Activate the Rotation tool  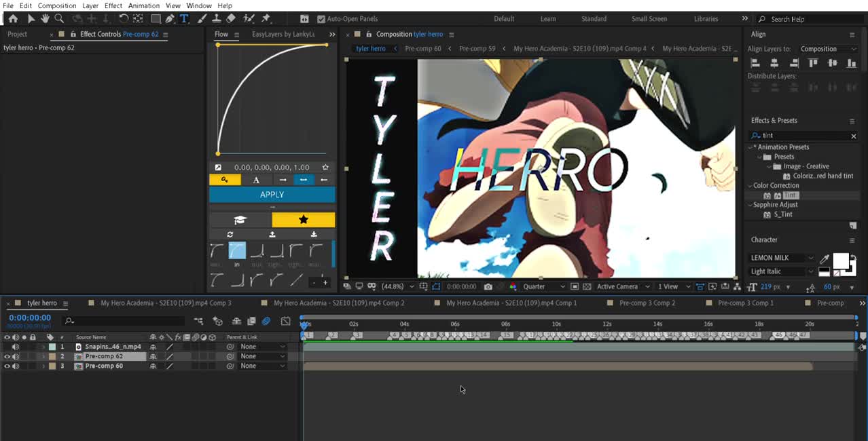pos(124,19)
